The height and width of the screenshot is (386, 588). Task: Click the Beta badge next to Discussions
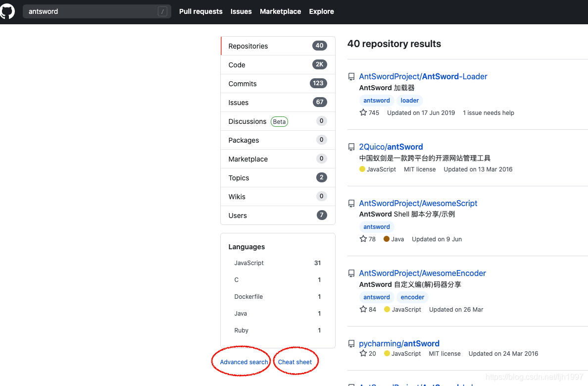coord(279,122)
